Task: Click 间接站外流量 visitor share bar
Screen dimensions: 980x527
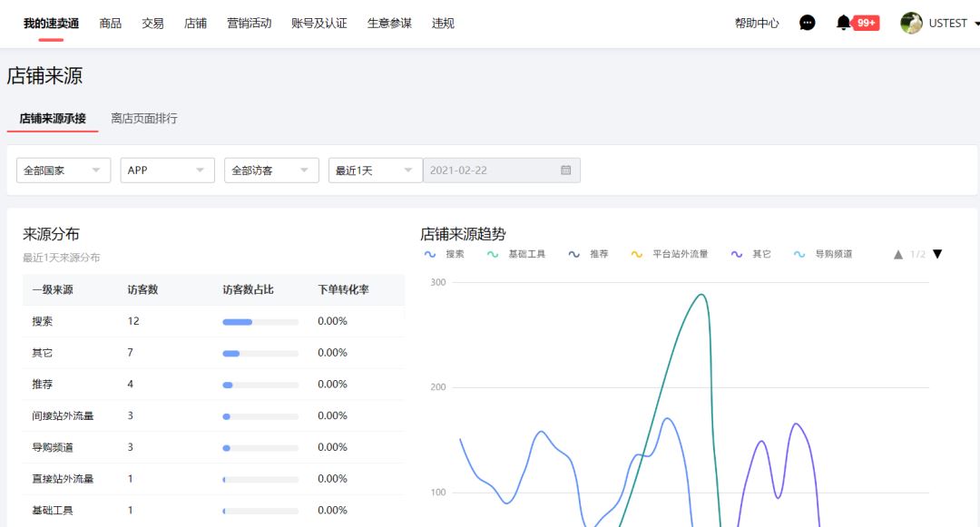Action: point(260,416)
